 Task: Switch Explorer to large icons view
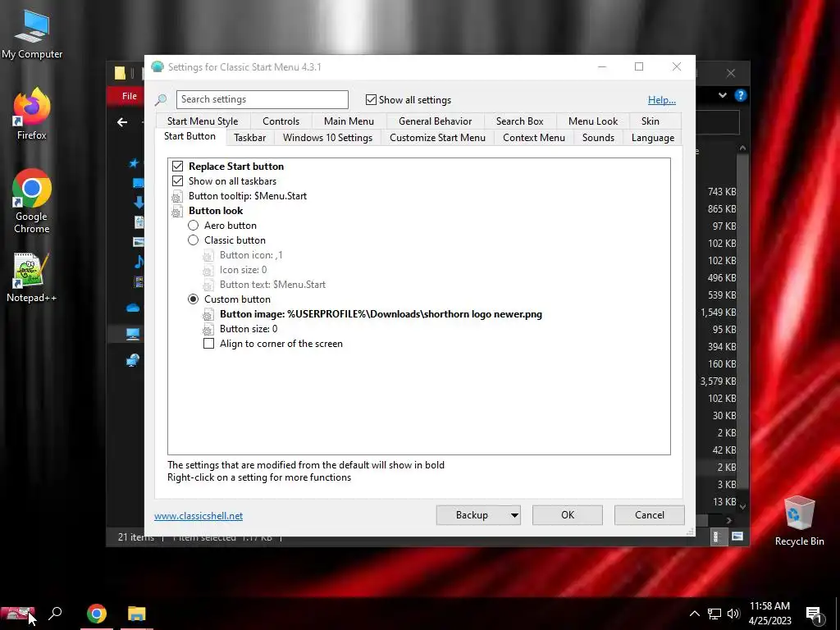pyautogui.click(x=737, y=536)
